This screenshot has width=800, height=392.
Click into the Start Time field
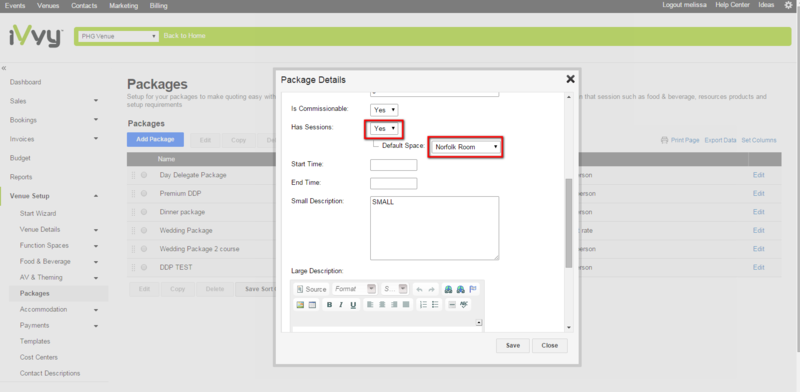click(393, 165)
